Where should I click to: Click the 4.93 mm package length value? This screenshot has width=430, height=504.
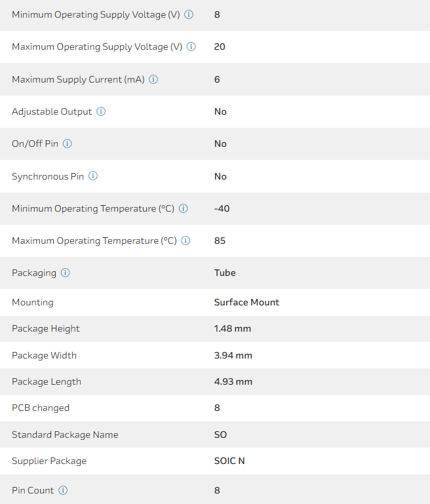click(233, 381)
